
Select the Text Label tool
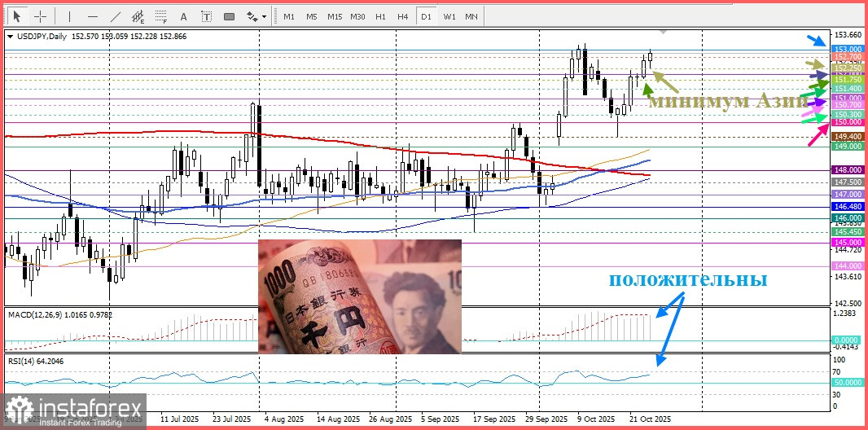click(207, 16)
